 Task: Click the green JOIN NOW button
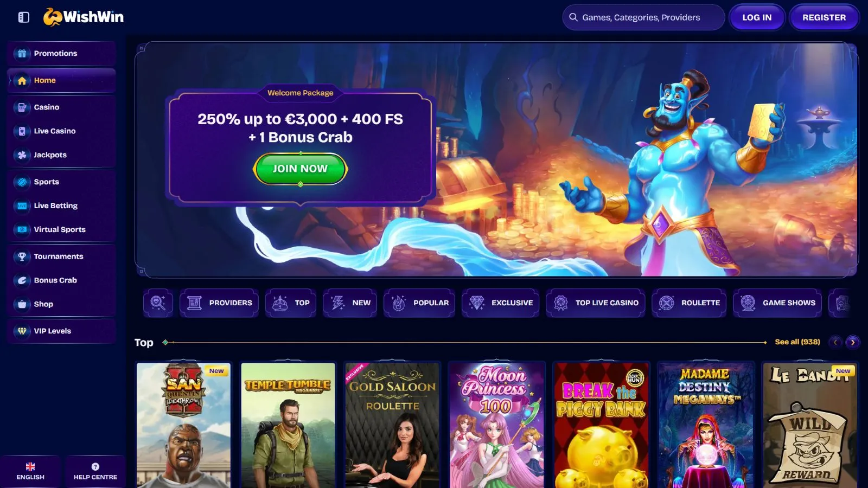(x=300, y=169)
